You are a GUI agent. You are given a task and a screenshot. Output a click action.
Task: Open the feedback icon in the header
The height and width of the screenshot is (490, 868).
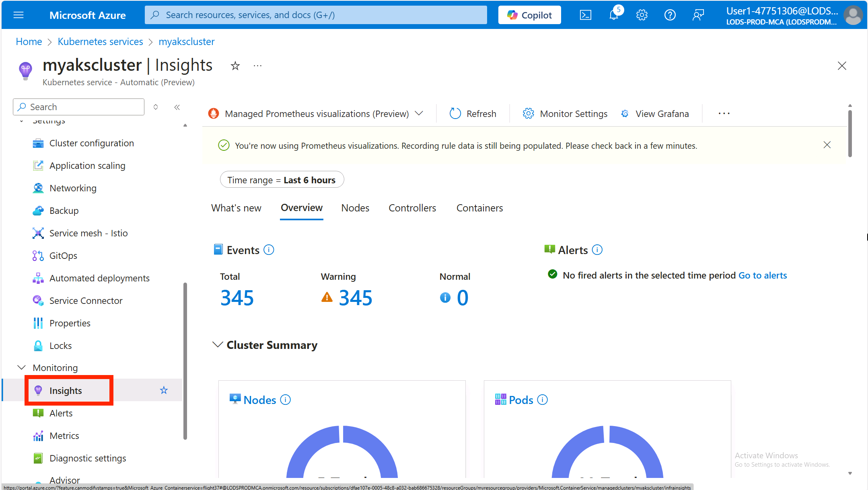pyautogui.click(x=698, y=15)
